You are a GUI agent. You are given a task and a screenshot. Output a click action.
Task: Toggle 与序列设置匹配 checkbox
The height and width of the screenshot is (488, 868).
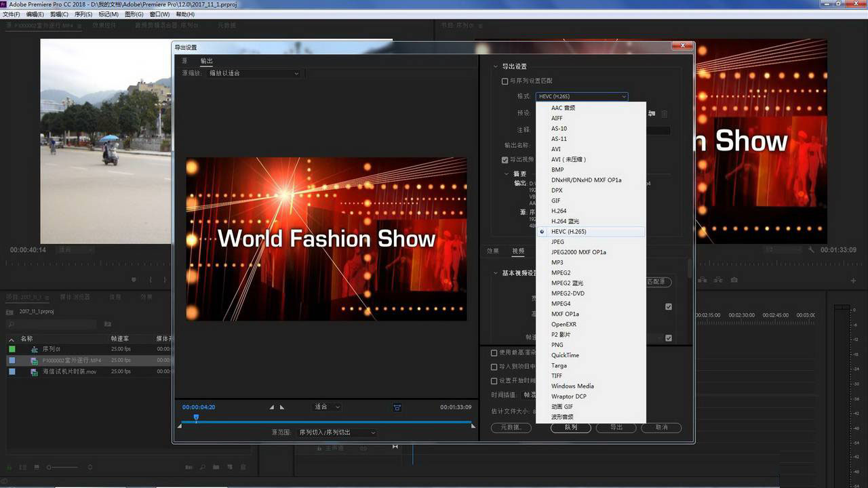[x=505, y=81]
